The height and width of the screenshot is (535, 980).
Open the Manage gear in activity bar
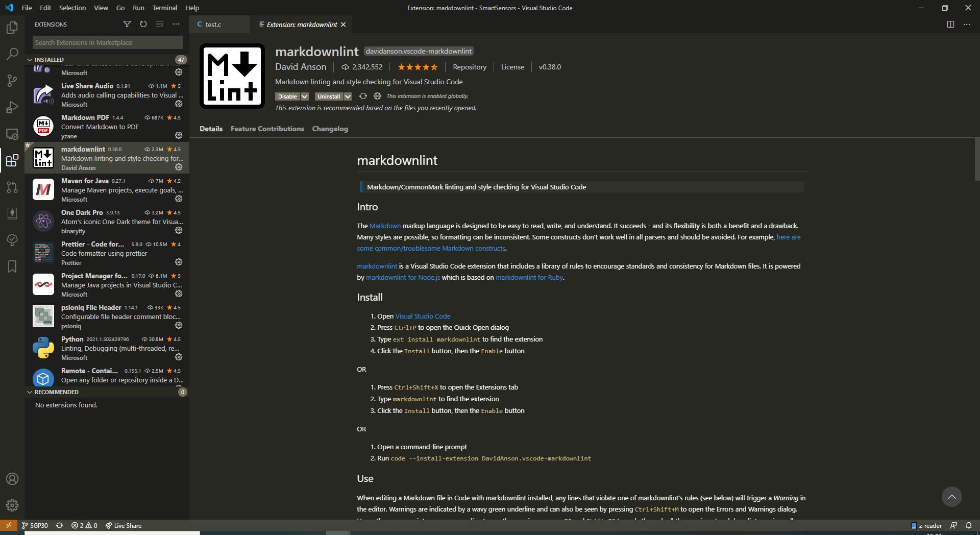[x=12, y=505]
